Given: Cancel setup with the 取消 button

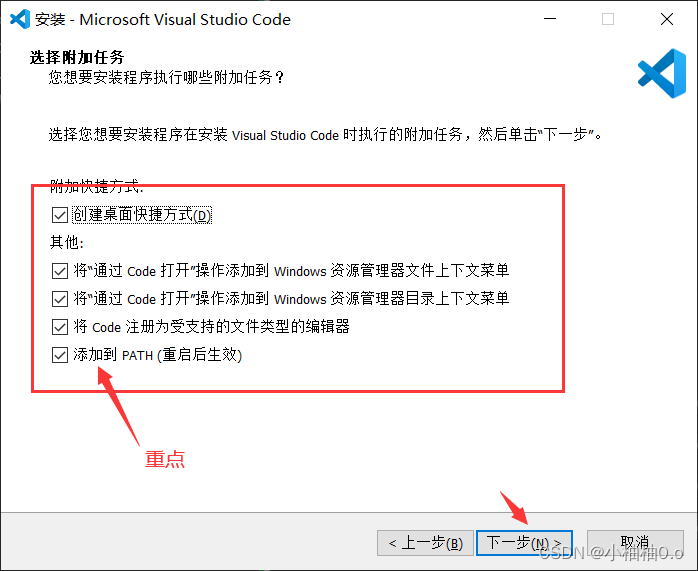Looking at the screenshot, I should [x=635, y=543].
